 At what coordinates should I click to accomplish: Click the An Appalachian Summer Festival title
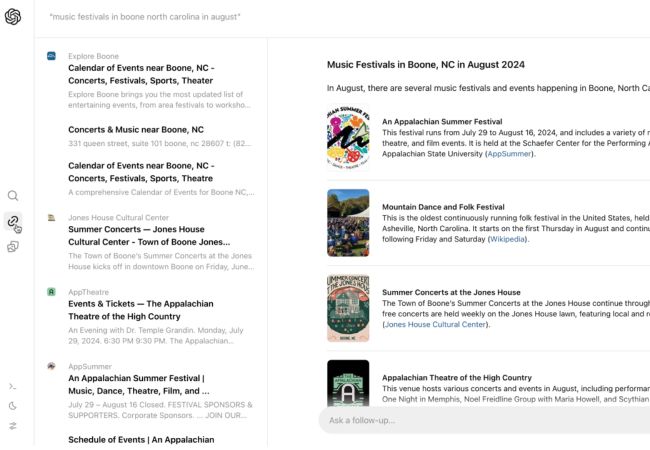[442, 121]
